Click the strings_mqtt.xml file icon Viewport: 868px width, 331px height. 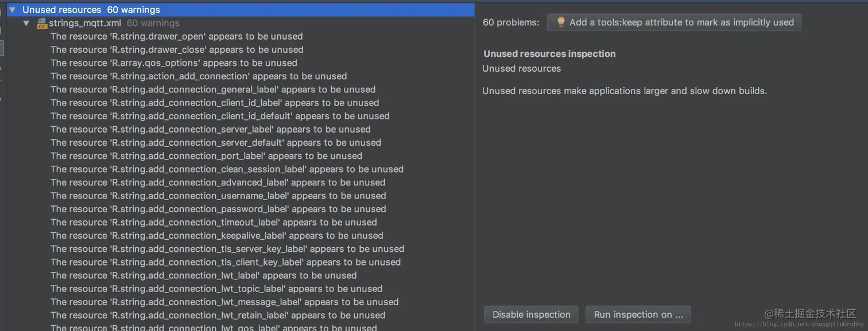(41, 24)
